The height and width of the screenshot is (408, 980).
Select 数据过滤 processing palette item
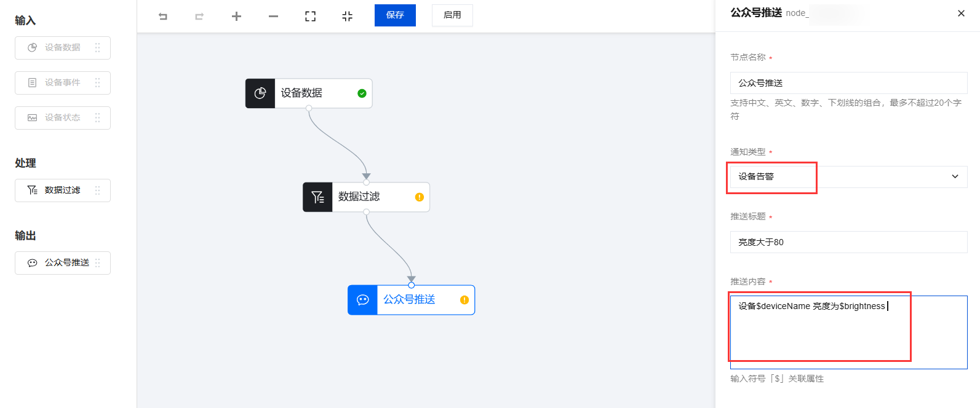coord(63,190)
